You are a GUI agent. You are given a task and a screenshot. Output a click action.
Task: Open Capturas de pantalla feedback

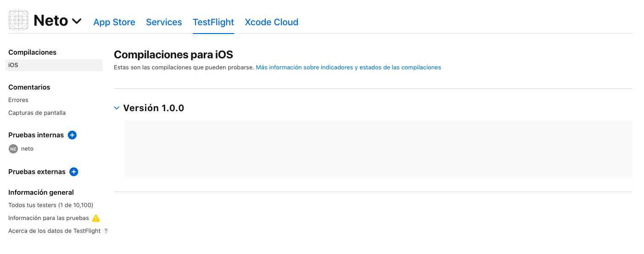click(x=37, y=113)
